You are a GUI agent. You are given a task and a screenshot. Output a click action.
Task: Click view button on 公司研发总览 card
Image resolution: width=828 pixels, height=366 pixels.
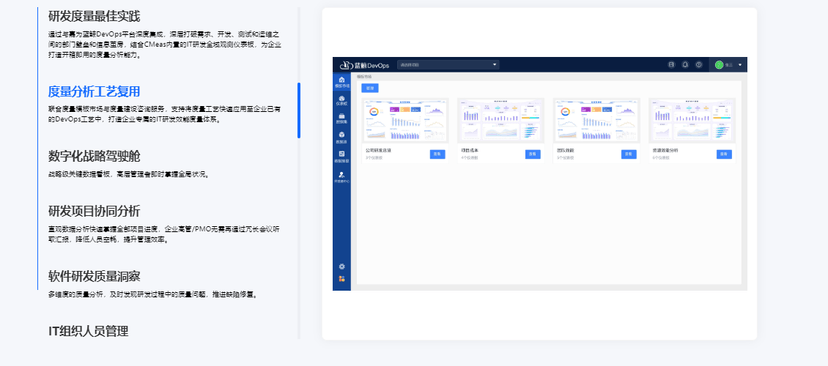click(437, 154)
